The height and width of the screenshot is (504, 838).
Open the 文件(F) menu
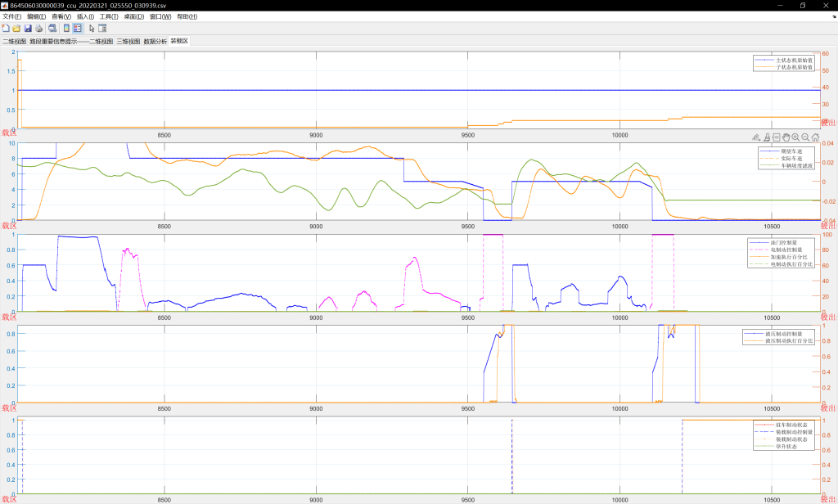click(x=12, y=16)
